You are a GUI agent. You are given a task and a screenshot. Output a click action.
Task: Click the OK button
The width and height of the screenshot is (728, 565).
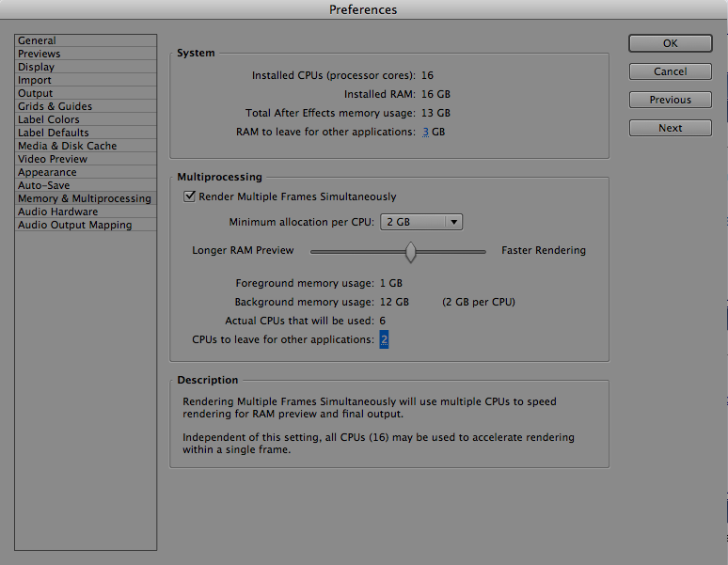coord(670,43)
